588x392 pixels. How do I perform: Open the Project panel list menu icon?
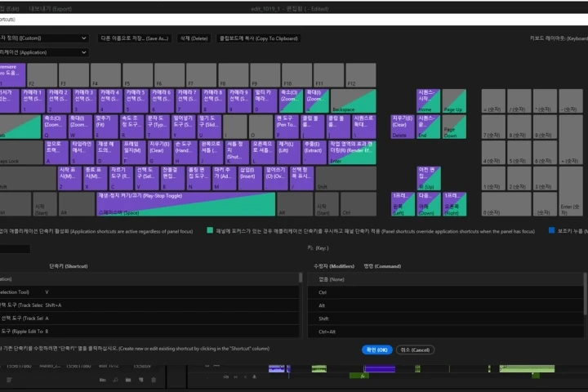9,380
